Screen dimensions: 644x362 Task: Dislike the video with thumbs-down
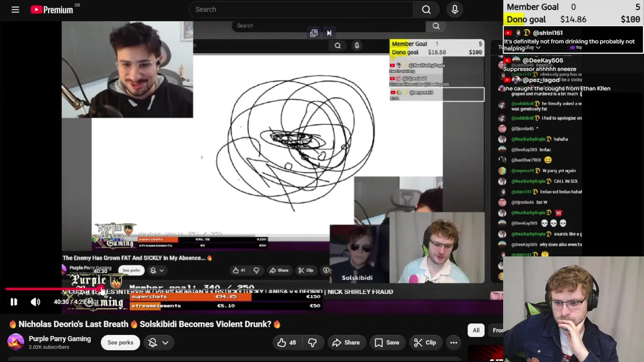point(312,343)
